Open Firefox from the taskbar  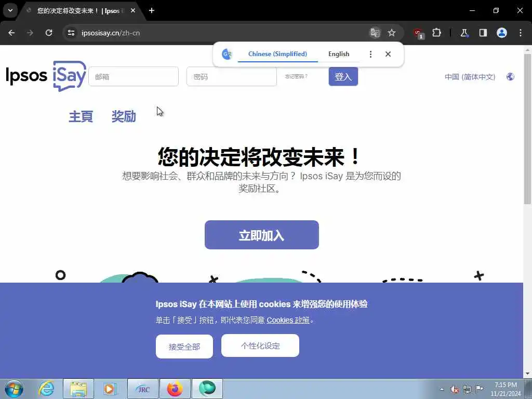click(x=175, y=389)
